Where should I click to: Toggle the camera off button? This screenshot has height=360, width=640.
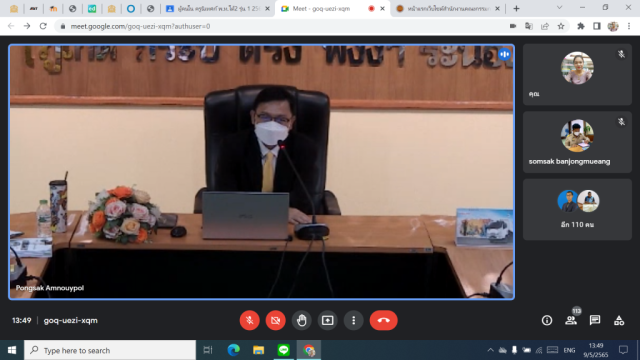[x=276, y=320]
